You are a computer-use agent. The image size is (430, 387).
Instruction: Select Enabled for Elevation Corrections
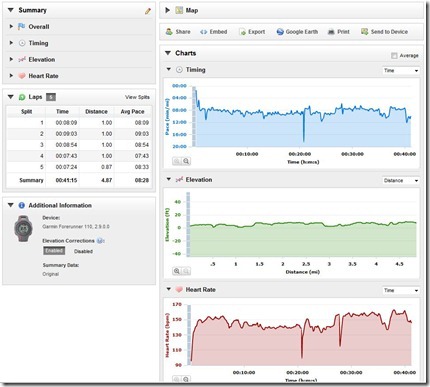click(54, 251)
